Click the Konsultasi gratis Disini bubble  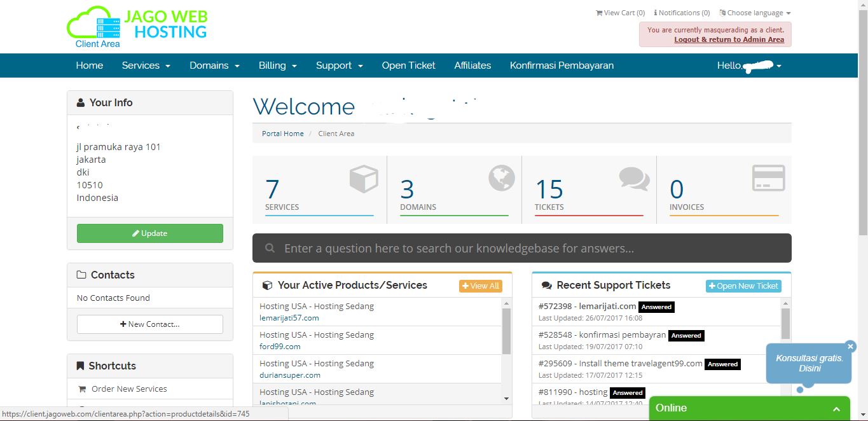pos(809,363)
